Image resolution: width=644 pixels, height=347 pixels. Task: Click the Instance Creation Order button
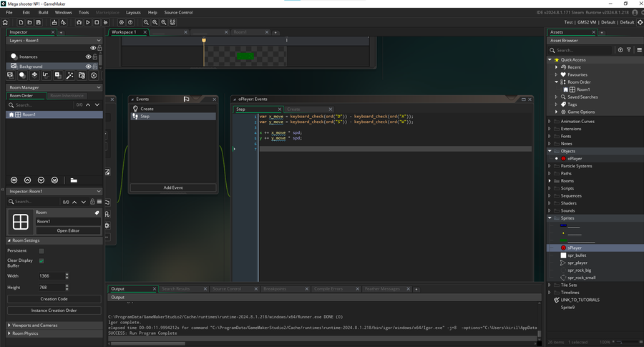tap(54, 311)
